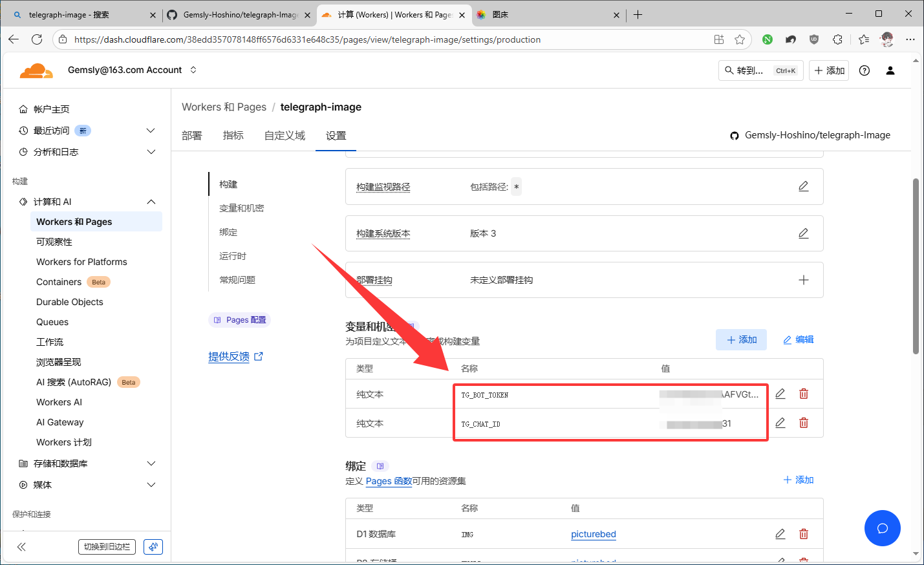924x565 pixels.
Task: Open the picturebed database link
Action: pos(593,534)
